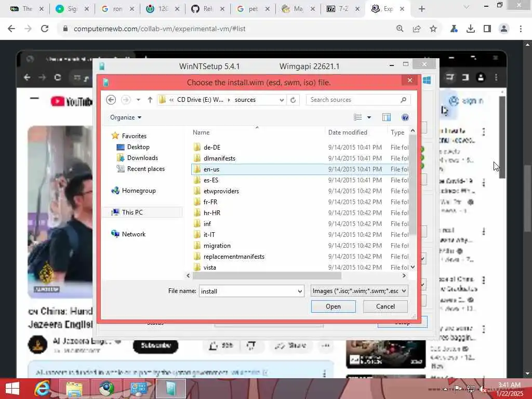
Task: Open the browser three-dot menu
Action: click(x=521, y=29)
